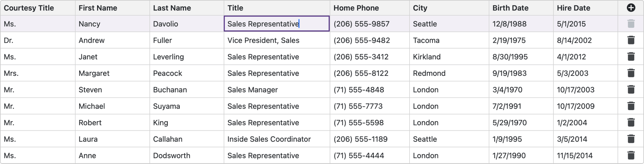
Task: Click the City column header
Action: [420, 8]
